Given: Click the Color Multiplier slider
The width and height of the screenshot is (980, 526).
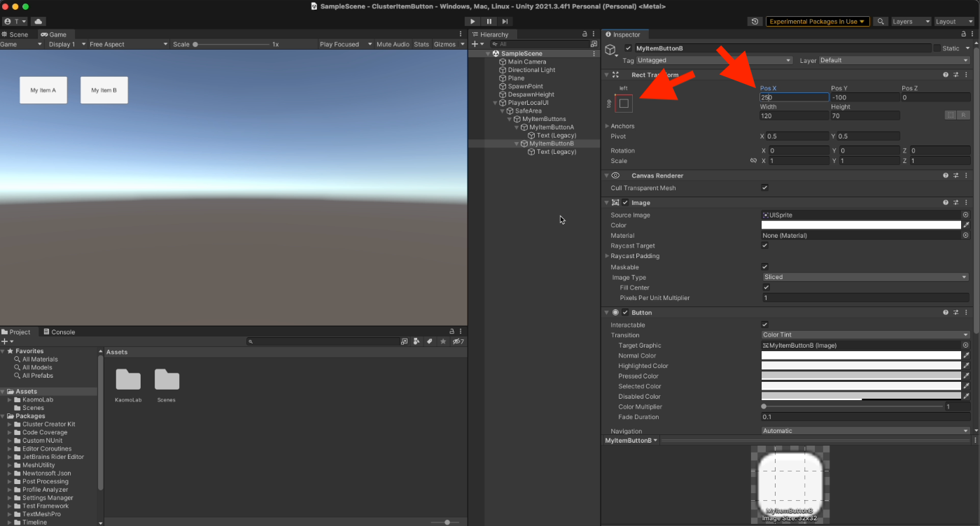Looking at the screenshot, I should tap(852, 406).
